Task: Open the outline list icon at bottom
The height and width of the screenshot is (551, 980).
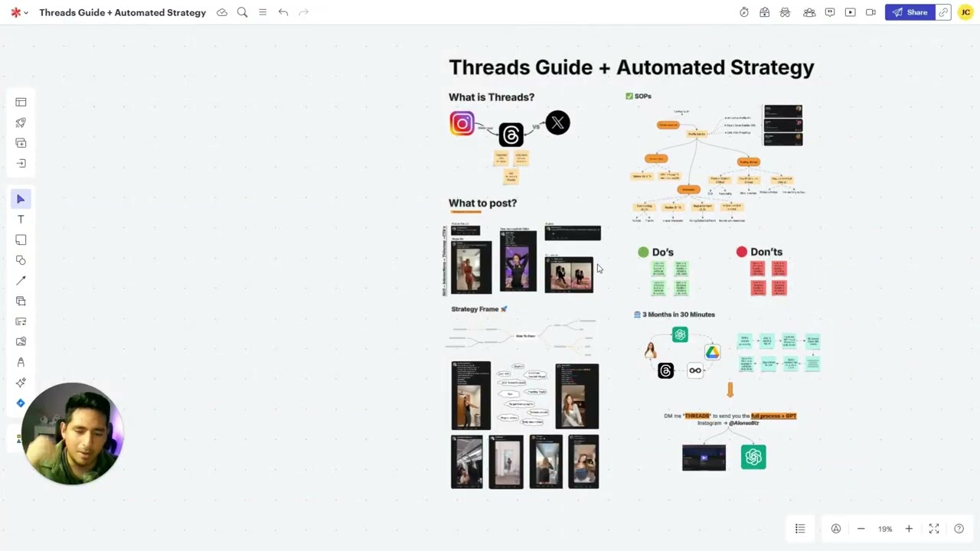Action: pyautogui.click(x=800, y=529)
